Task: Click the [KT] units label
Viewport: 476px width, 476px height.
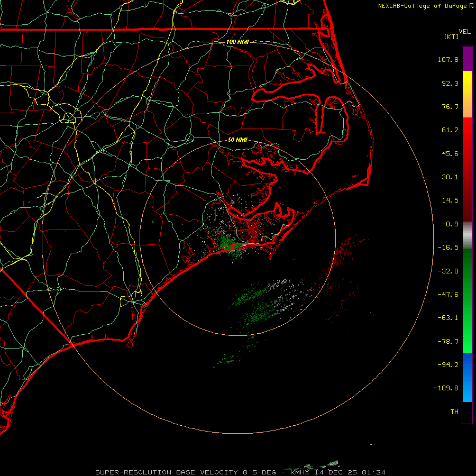Action: 452,36
